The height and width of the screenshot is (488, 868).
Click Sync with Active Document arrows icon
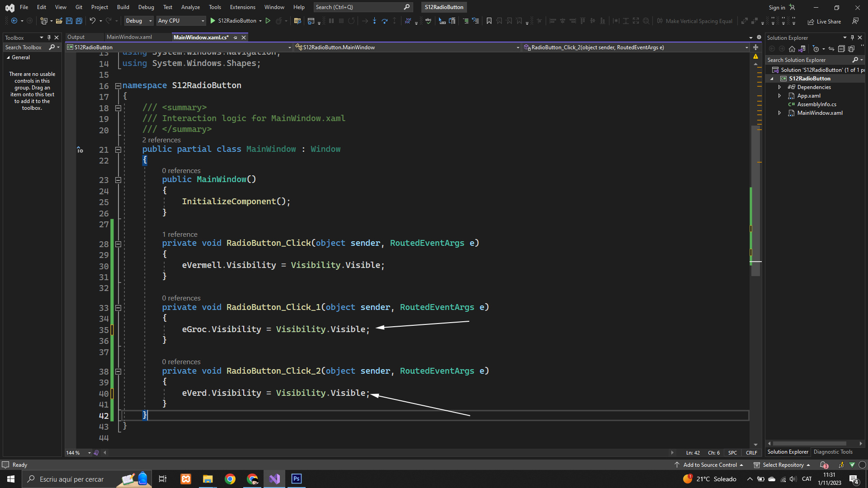(831, 49)
